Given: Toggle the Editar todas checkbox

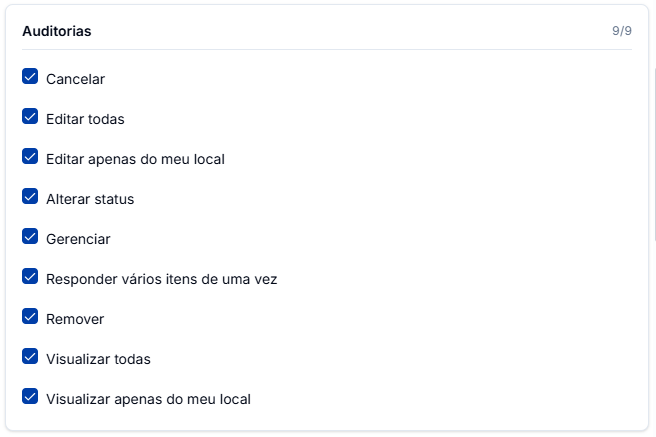Looking at the screenshot, I should pos(30,117).
